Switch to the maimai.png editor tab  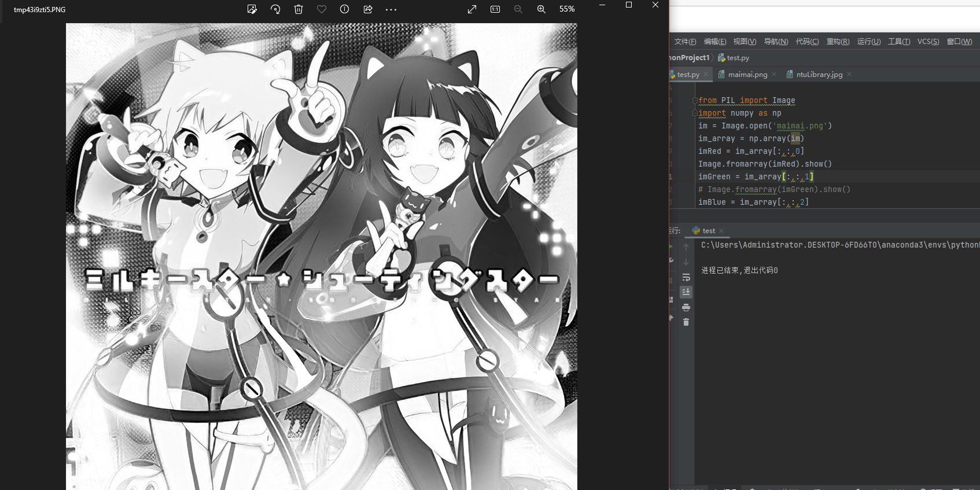pyautogui.click(x=747, y=75)
